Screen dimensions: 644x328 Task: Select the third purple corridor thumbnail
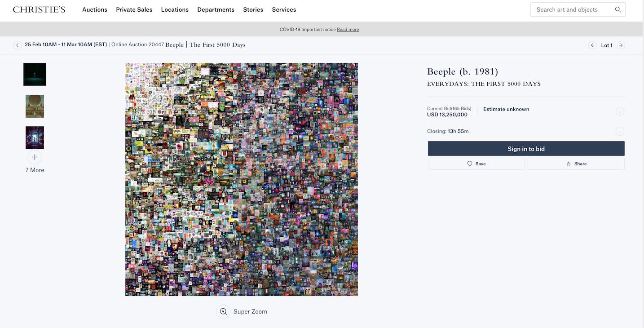tap(35, 137)
